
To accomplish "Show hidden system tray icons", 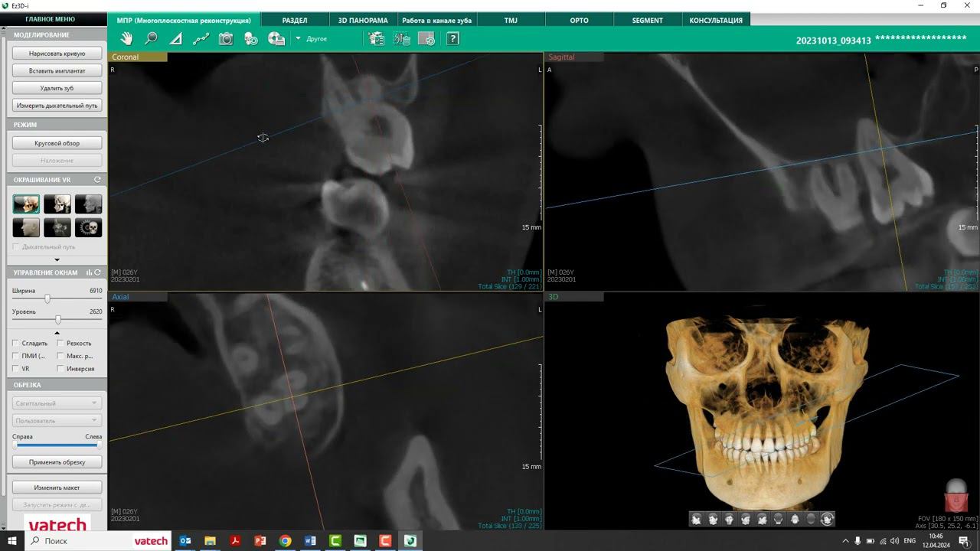I will (845, 541).
